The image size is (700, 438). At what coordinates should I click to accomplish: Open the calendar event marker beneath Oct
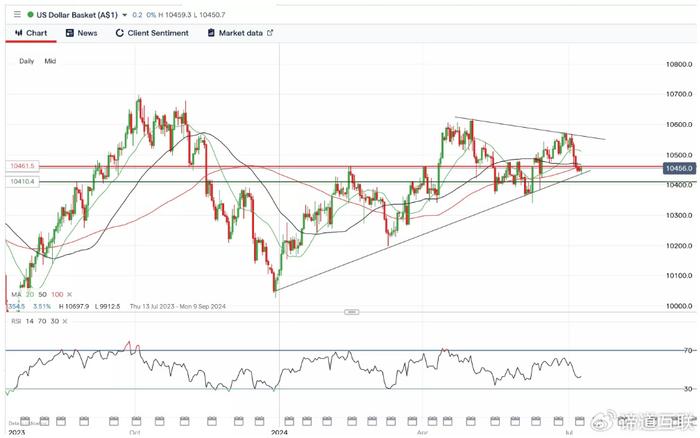136,421
